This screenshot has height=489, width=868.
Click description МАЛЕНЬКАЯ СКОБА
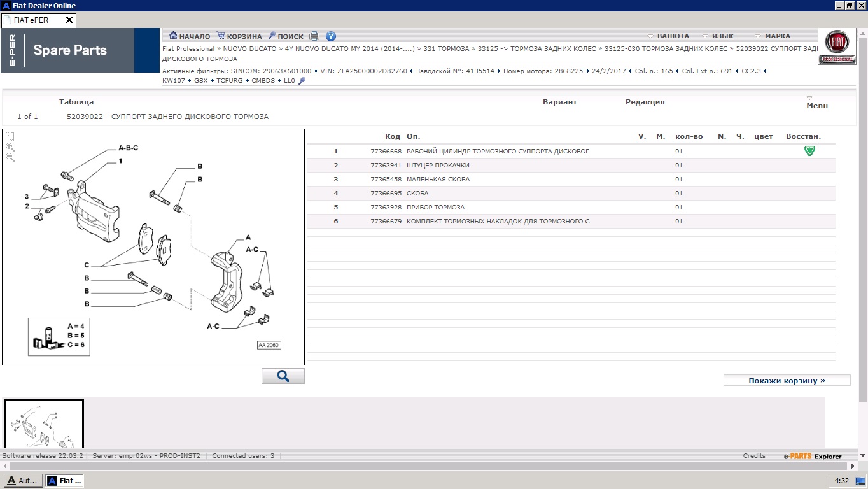438,180
